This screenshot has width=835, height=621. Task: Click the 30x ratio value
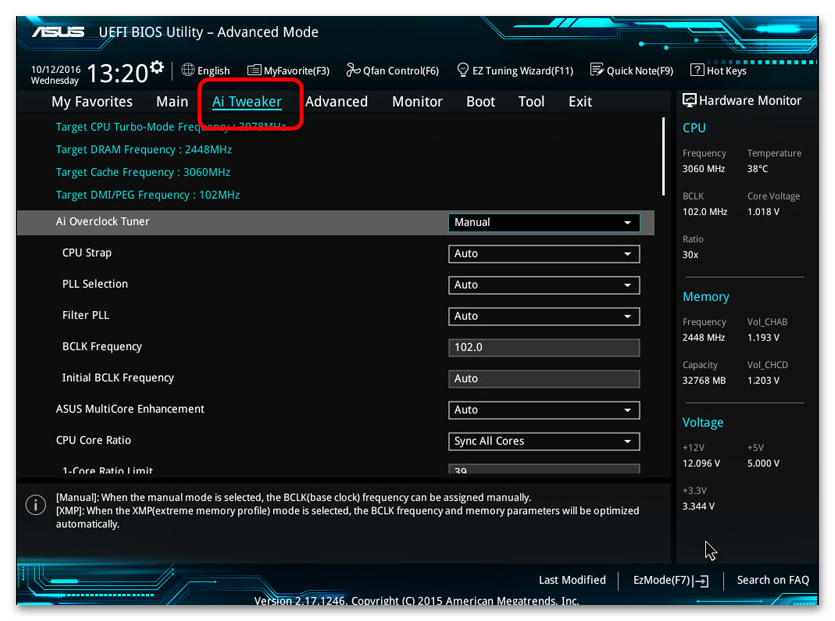pyautogui.click(x=690, y=255)
